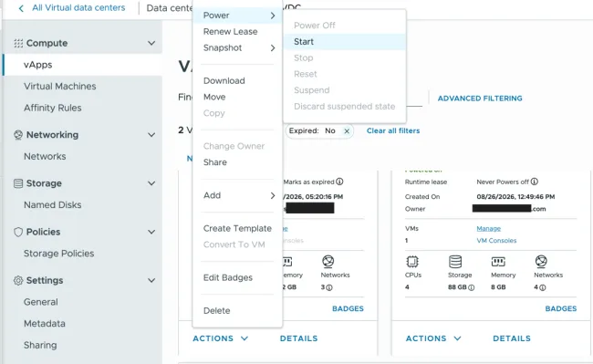Open VM Consoles link in right card
This screenshot has height=364, width=593.
click(x=496, y=241)
